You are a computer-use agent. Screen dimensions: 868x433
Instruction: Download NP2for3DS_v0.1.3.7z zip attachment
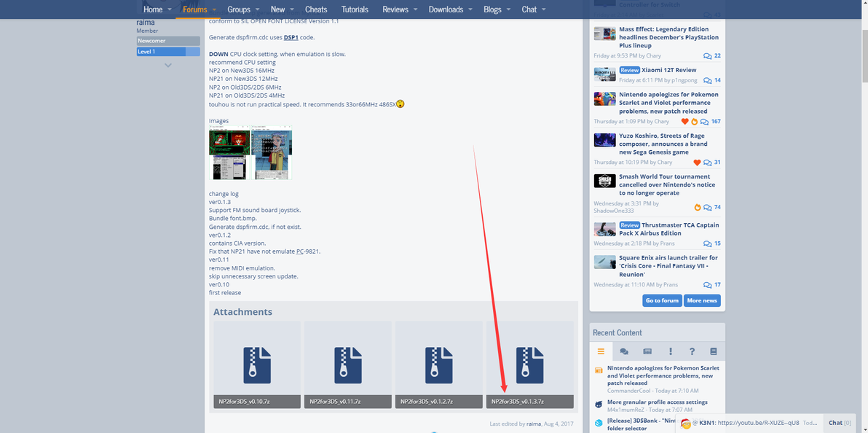point(530,364)
